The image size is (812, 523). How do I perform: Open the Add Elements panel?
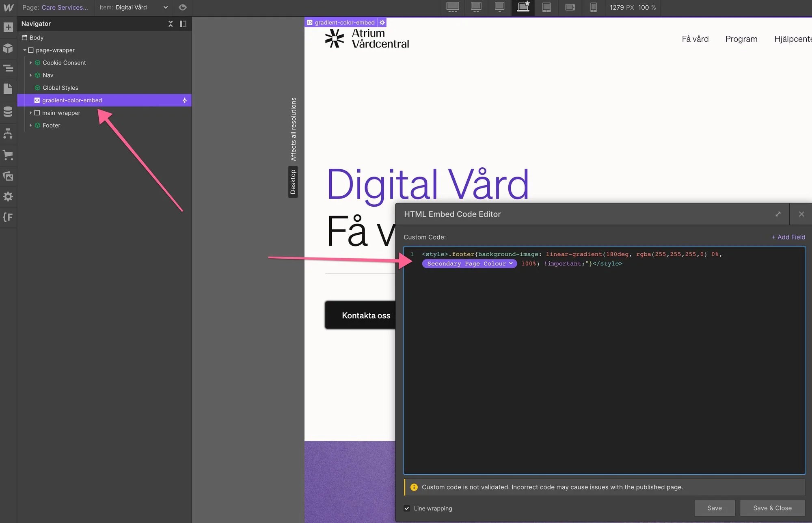tap(8, 27)
